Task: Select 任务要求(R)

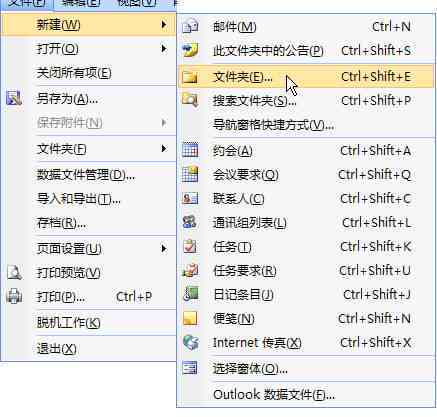Action: pyautogui.click(x=306, y=271)
